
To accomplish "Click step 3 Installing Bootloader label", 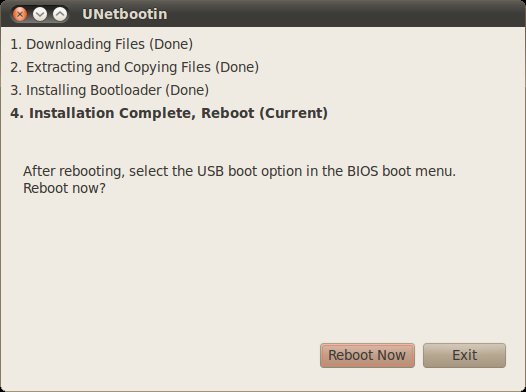I will [109, 90].
